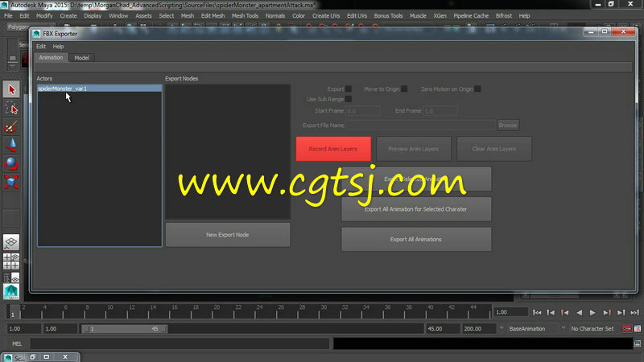This screenshot has height=362, width=644.
Task: Click Export All Animation for Selected Charater
Action: [416, 209]
